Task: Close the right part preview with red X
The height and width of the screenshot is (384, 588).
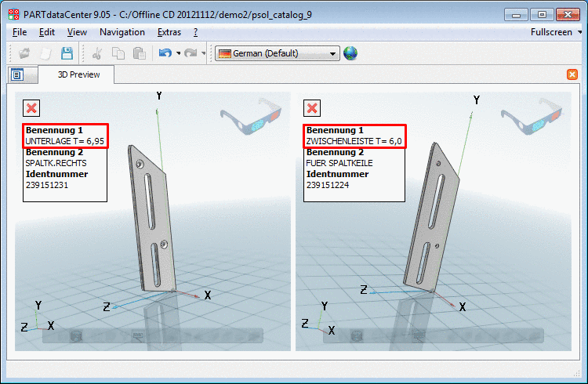Action: click(312, 108)
